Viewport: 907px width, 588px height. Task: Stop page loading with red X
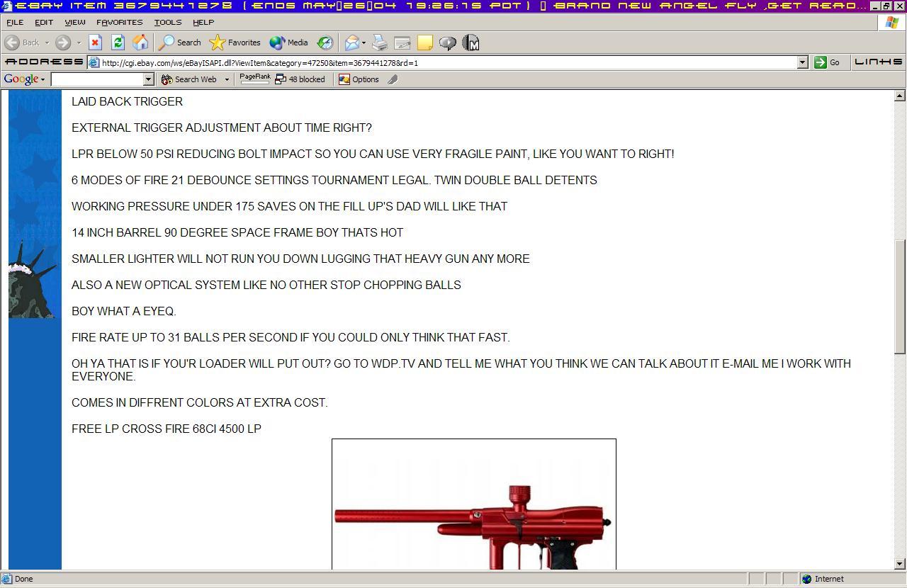coord(95,43)
